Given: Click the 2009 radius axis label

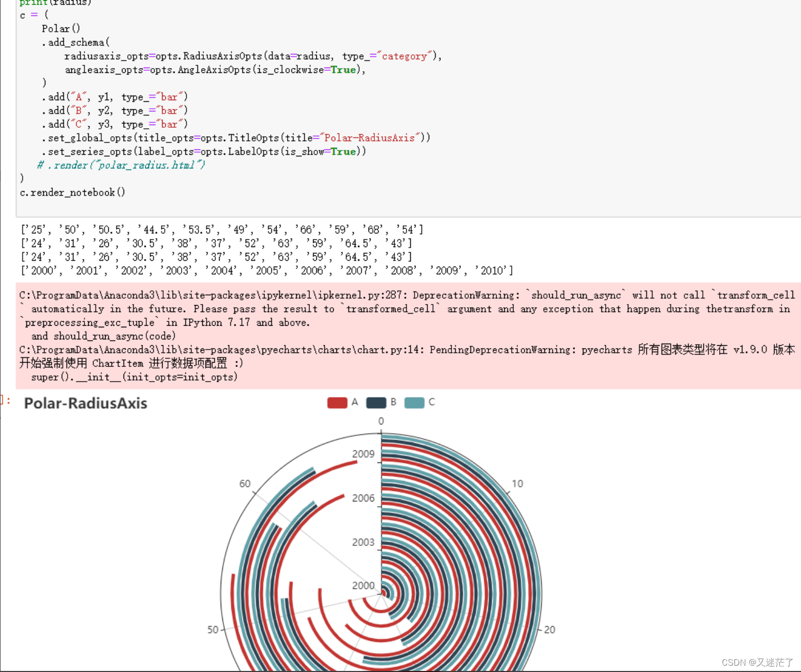Looking at the screenshot, I should (x=363, y=453).
